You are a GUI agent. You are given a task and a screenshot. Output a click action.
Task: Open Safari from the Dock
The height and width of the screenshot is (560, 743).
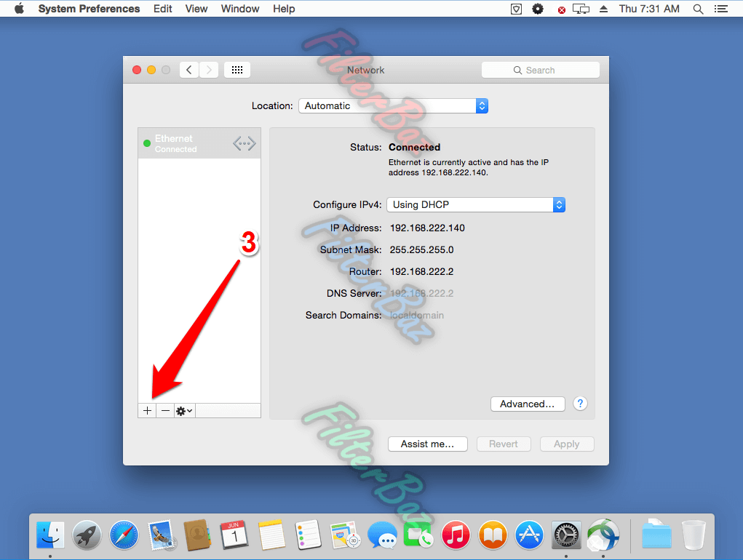tap(124, 535)
